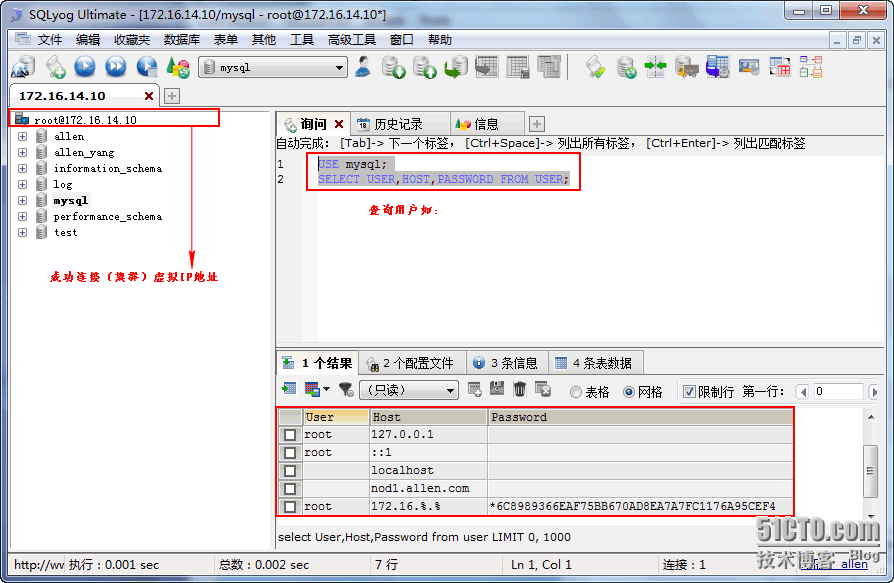Expand the allen_yang database node
The width and height of the screenshot is (894, 583).
coord(22,152)
